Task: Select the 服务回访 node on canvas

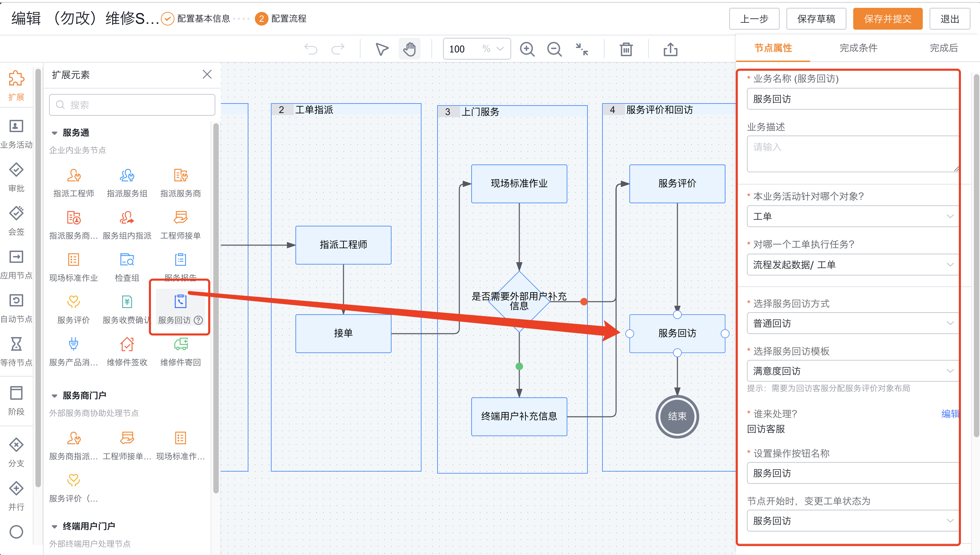Action: point(677,334)
